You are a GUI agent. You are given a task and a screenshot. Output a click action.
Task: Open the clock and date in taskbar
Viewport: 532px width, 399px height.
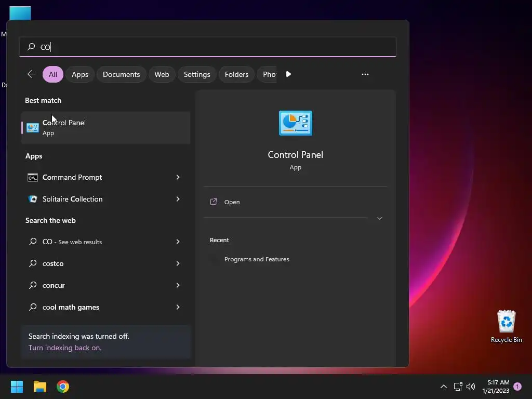pyautogui.click(x=496, y=387)
